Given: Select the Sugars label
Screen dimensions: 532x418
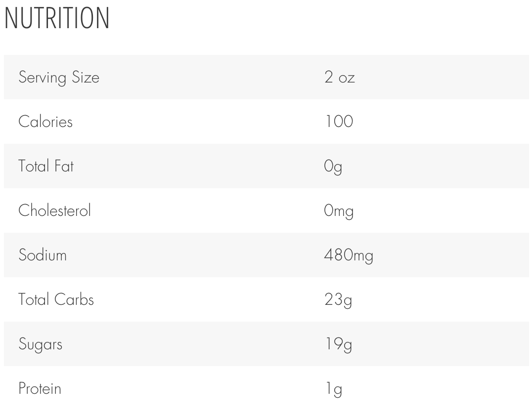Looking at the screenshot, I should point(41,344).
